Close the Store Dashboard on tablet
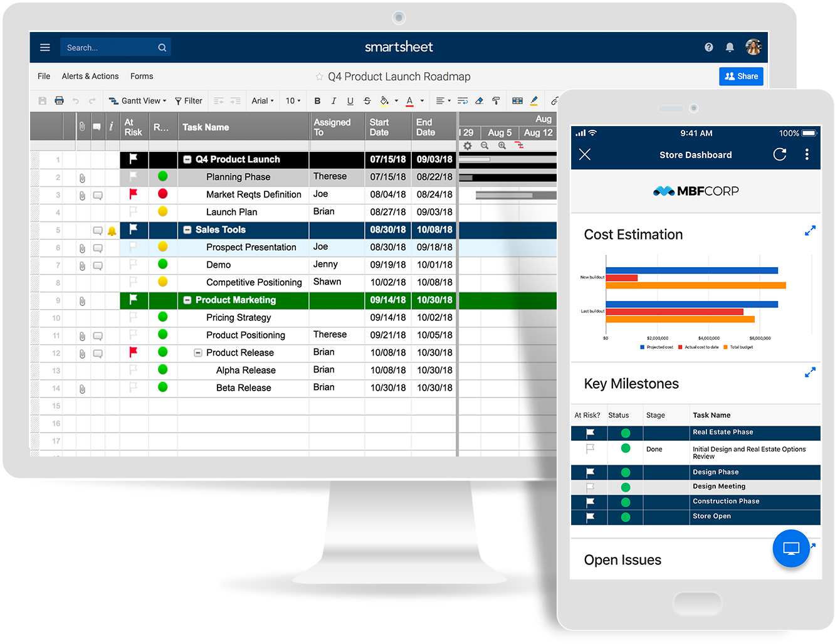The width and height of the screenshot is (835, 644). coord(585,154)
